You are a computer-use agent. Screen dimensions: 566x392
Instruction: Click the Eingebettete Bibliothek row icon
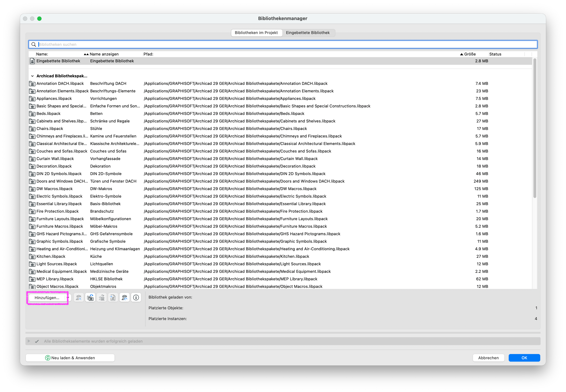tap(32, 61)
